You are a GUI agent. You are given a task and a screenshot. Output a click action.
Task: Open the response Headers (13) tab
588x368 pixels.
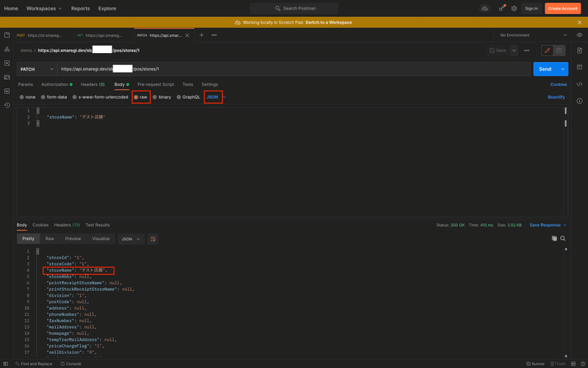click(67, 225)
